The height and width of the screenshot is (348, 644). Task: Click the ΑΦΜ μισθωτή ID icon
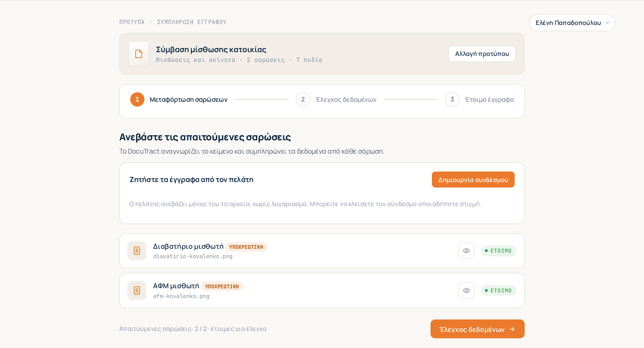click(137, 290)
